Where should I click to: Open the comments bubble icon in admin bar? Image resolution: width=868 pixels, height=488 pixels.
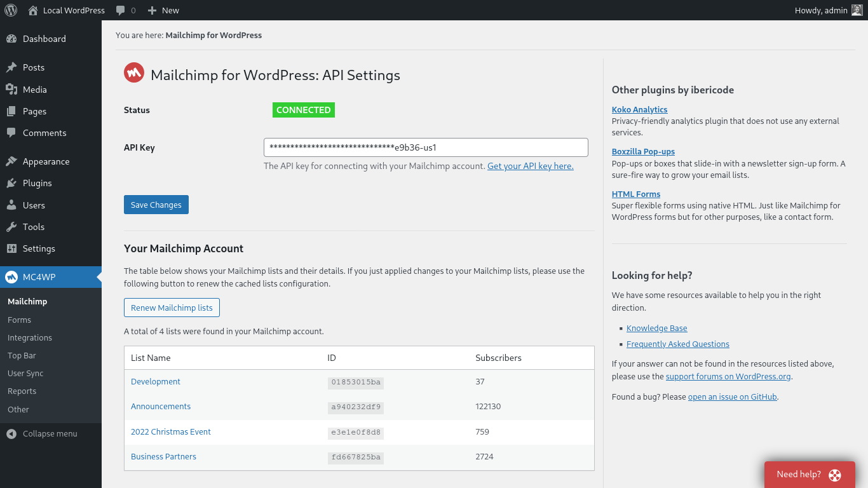(121, 10)
